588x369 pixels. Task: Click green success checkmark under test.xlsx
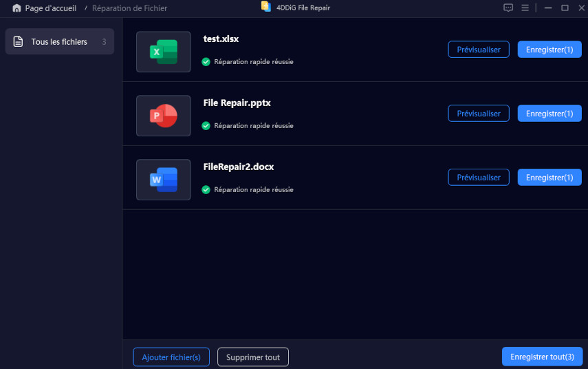(206, 61)
